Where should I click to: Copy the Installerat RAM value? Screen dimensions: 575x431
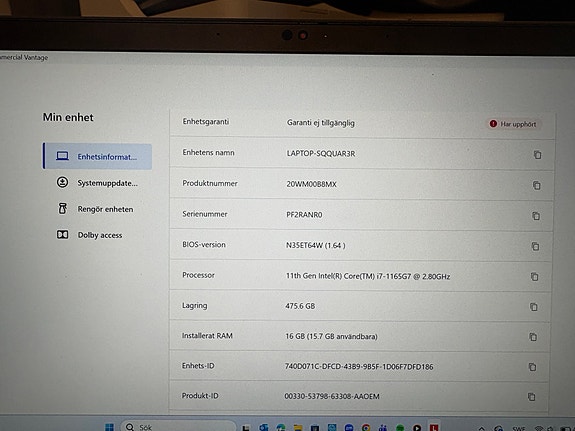[x=533, y=337]
